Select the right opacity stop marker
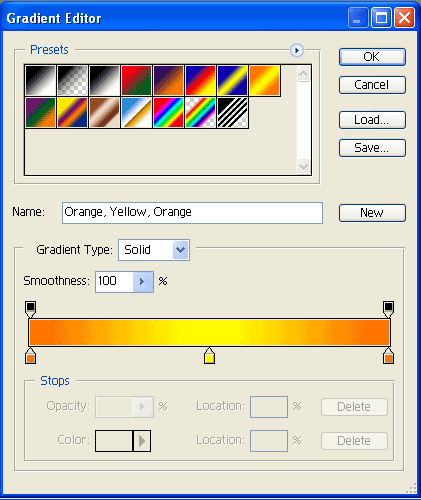421x500 pixels. [x=388, y=309]
